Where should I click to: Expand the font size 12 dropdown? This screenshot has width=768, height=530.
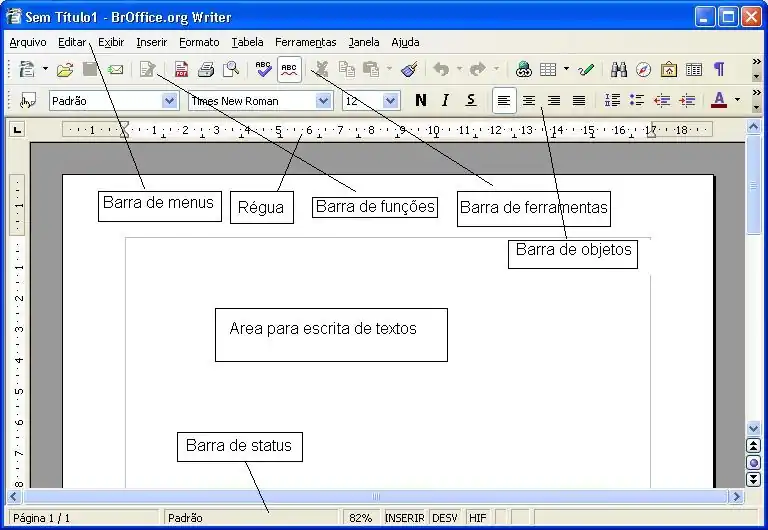(x=390, y=101)
